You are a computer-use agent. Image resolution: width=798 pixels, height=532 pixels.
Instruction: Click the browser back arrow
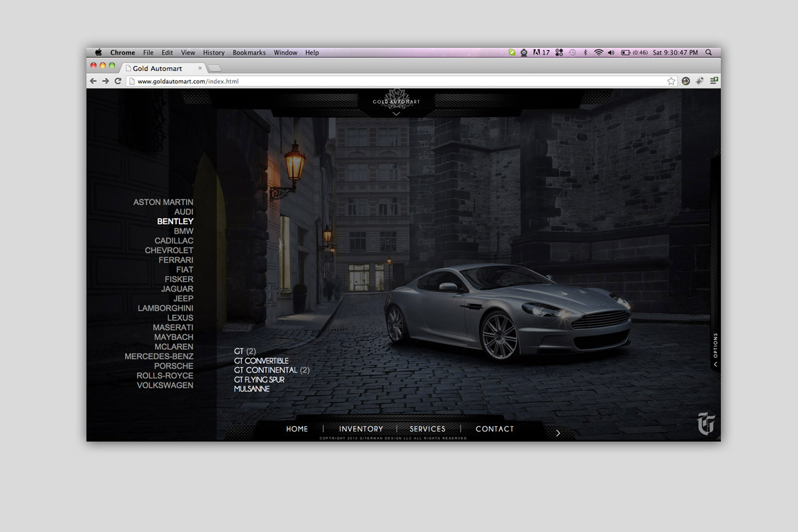click(x=94, y=81)
